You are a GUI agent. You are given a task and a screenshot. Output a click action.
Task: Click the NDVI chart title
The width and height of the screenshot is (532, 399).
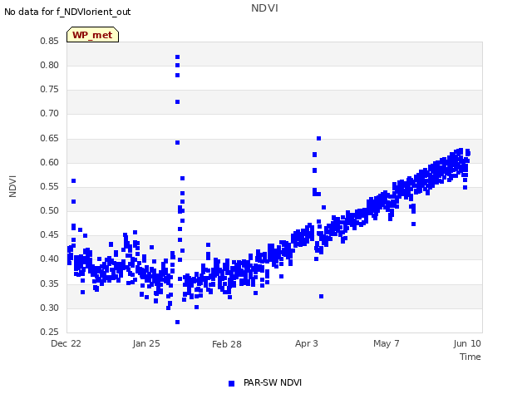pyautogui.click(x=264, y=7)
